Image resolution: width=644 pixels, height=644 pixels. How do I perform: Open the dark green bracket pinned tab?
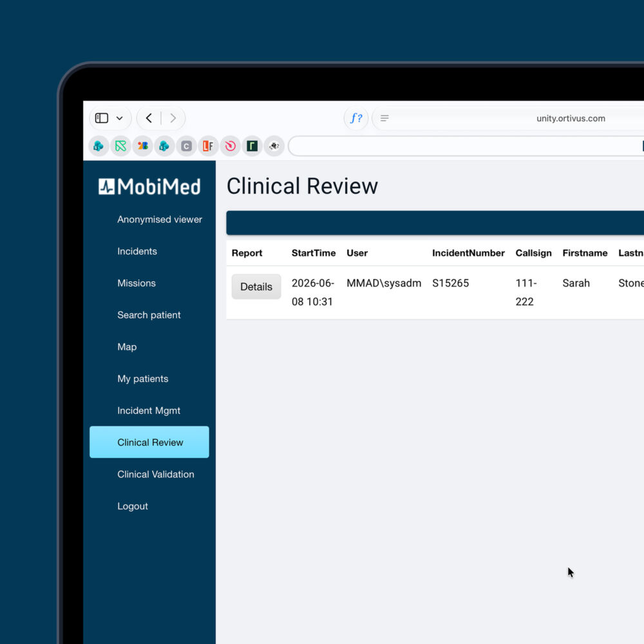252,146
